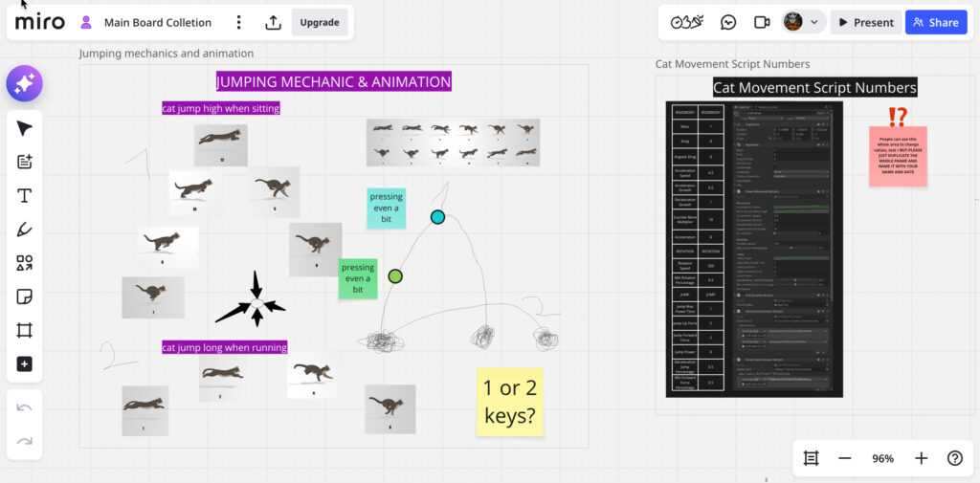
Task: Activate the Pen drawing tool
Action: pos(25,230)
